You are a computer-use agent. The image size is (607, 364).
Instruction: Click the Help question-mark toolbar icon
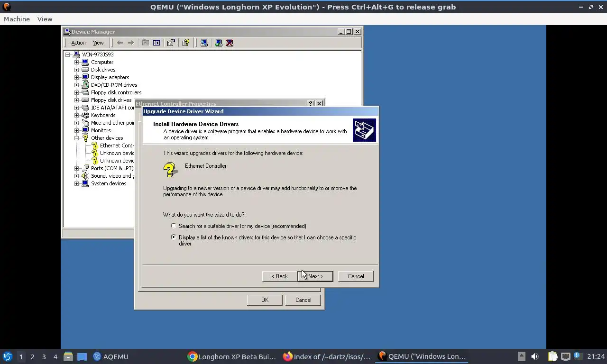[x=186, y=43]
